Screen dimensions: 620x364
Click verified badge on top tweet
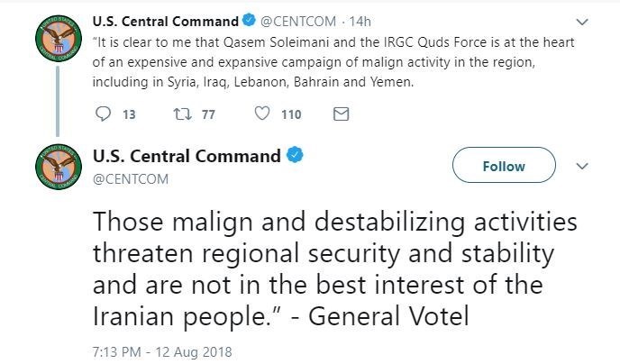[x=249, y=20]
